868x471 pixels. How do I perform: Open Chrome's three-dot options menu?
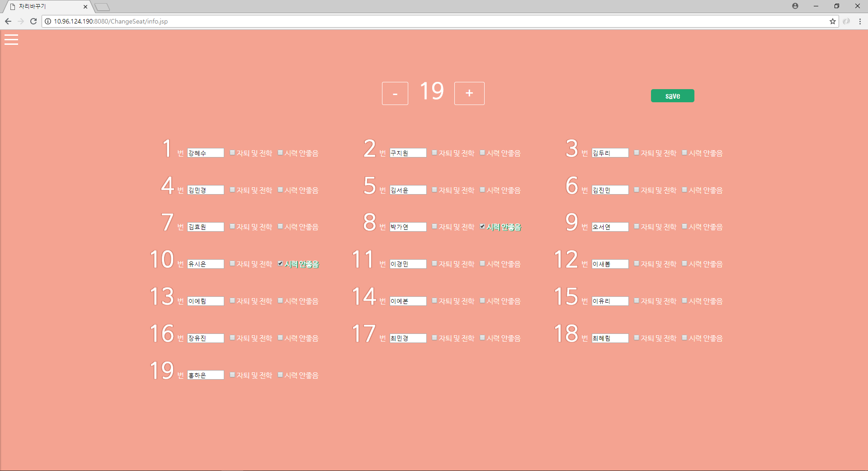tap(860, 21)
